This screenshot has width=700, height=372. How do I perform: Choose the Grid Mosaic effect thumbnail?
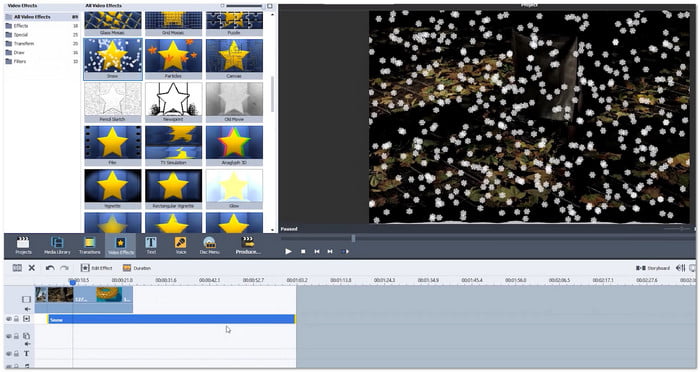point(173,24)
